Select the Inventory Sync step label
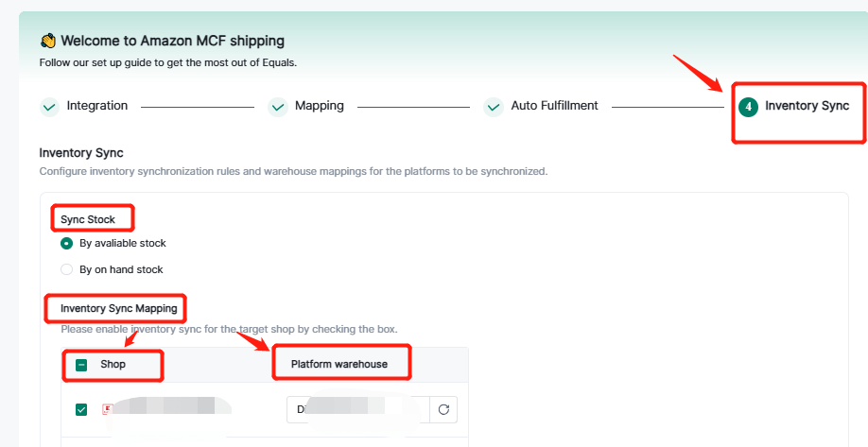The height and width of the screenshot is (447, 868). (807, 106)
